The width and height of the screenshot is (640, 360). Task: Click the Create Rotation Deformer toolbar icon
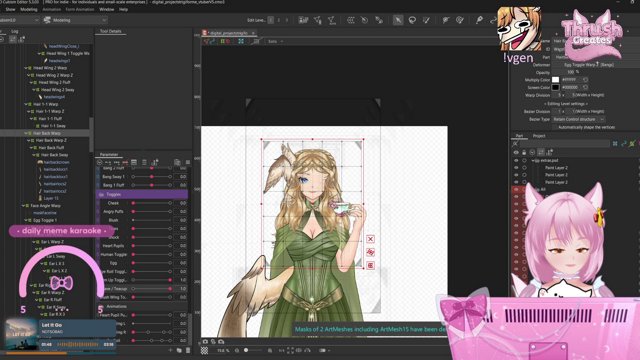click(364, 20)
